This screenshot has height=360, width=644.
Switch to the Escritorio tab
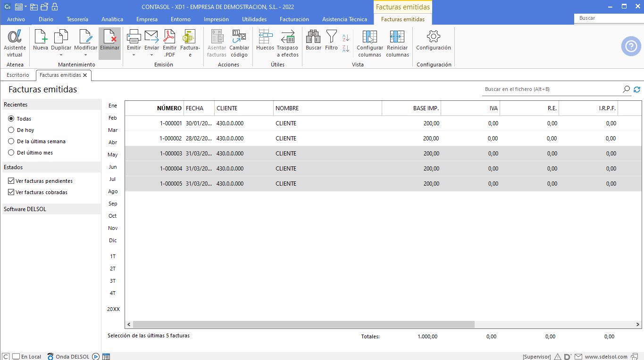pyautogui.click(x=18, y=75)
